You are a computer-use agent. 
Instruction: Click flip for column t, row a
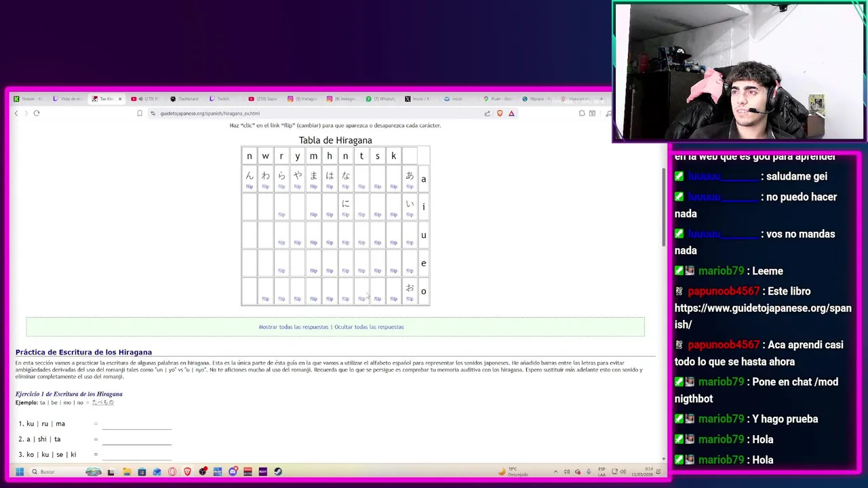tap(361, 186)
